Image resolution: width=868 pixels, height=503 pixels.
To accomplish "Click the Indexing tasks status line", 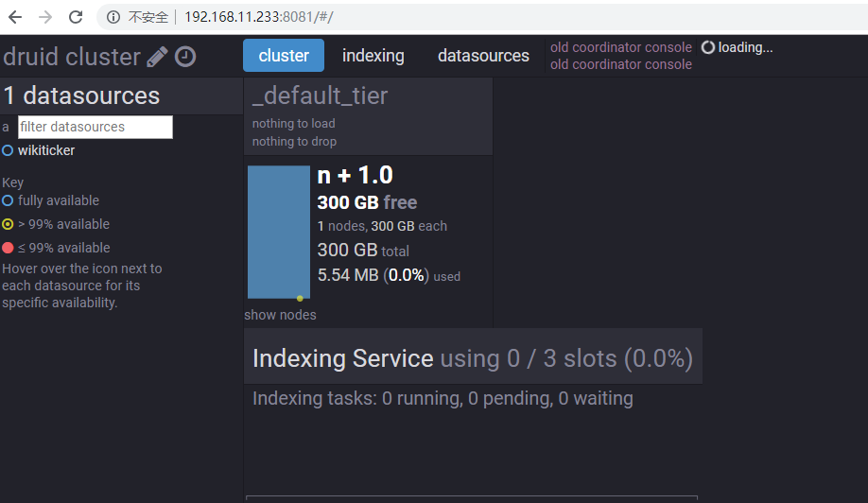I will (x=443, y=398).
